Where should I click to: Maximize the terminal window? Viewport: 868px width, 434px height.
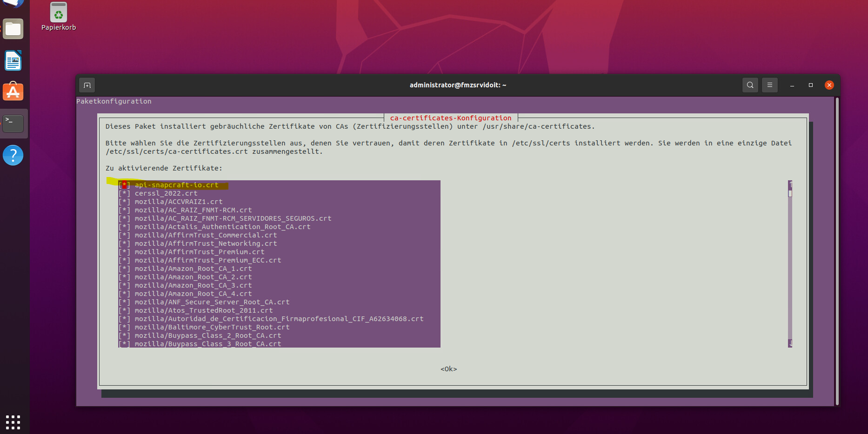[811, 85]
